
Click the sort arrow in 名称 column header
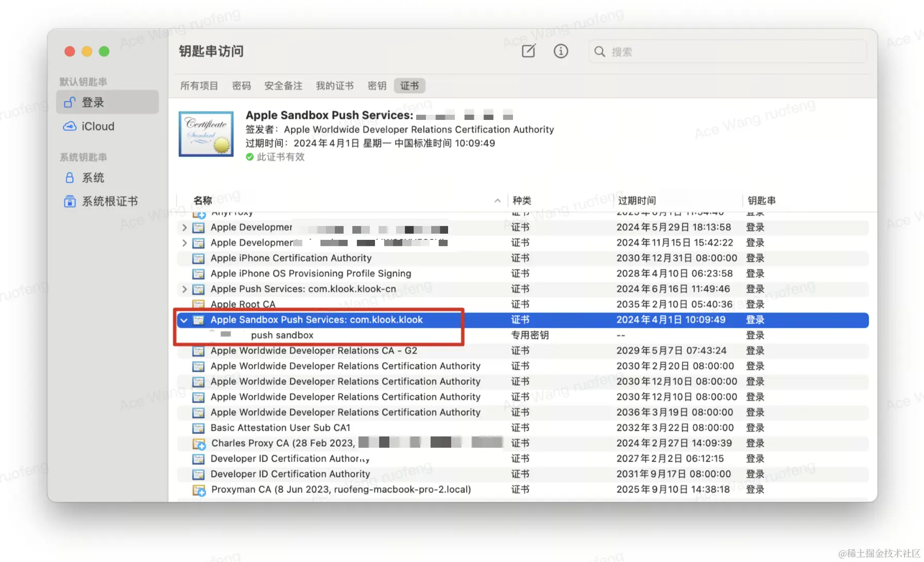[497, 201]
